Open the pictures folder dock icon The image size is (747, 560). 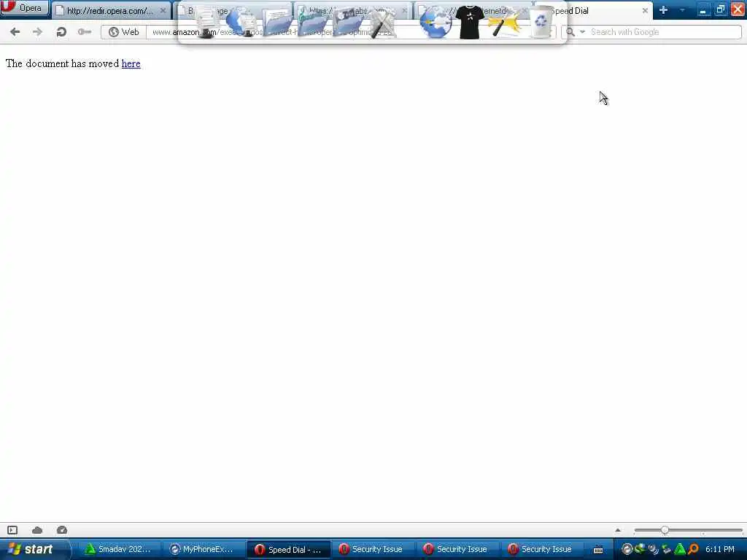tap(347, 23)
